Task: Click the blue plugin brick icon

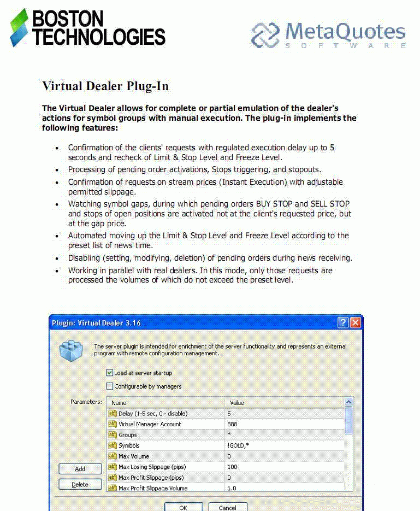Action: point(70,349)
